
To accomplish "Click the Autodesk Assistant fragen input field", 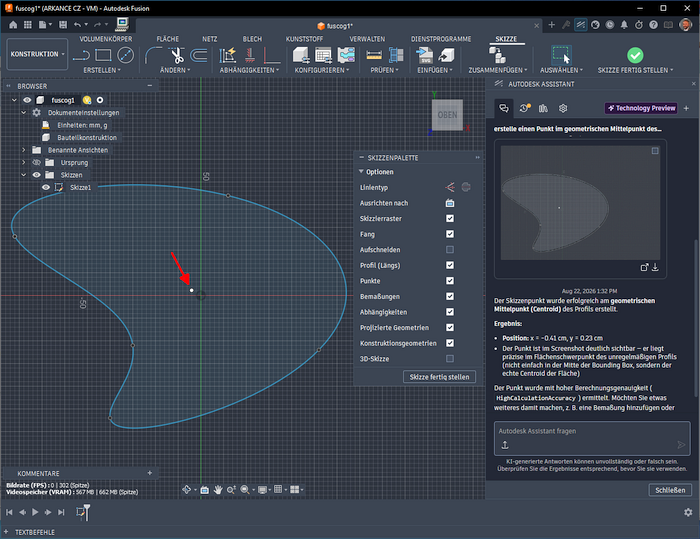I will [592, 438].
